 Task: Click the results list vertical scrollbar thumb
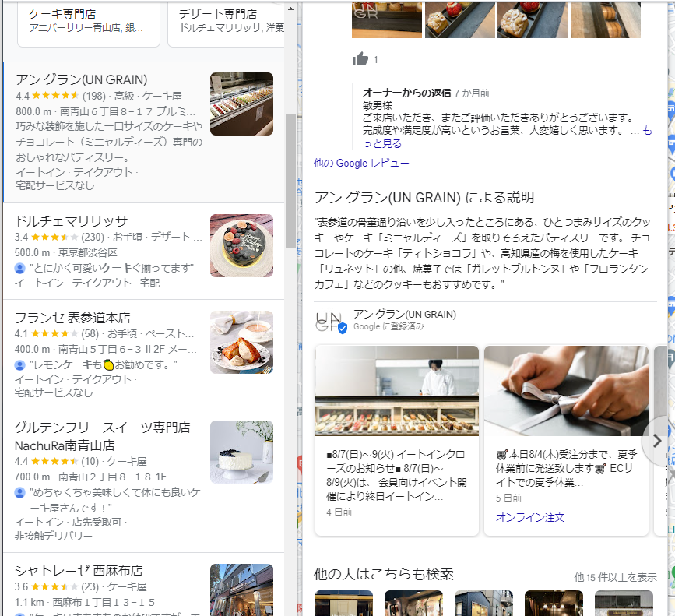tap(290, 181)
